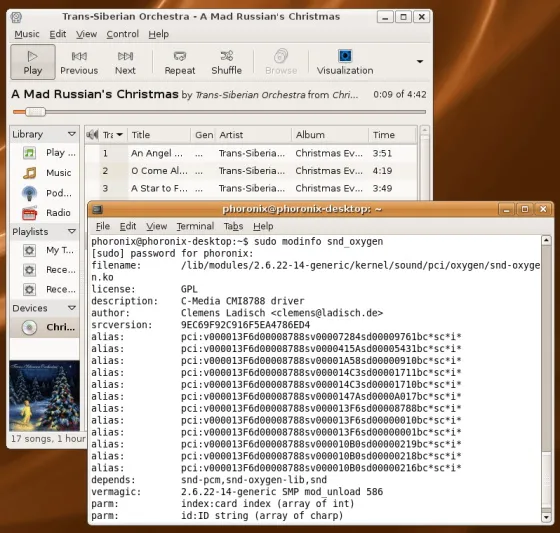Open the Control menu in Rhythmbox
The width and height of the screenshot is (560, 533).
122,34
